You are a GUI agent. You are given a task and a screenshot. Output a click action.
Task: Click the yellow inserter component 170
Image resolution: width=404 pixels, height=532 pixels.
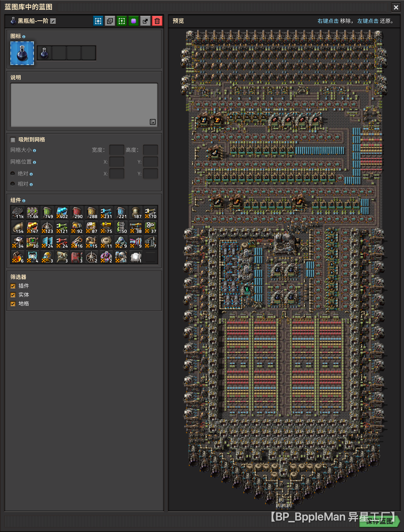[x=150, y=213]
